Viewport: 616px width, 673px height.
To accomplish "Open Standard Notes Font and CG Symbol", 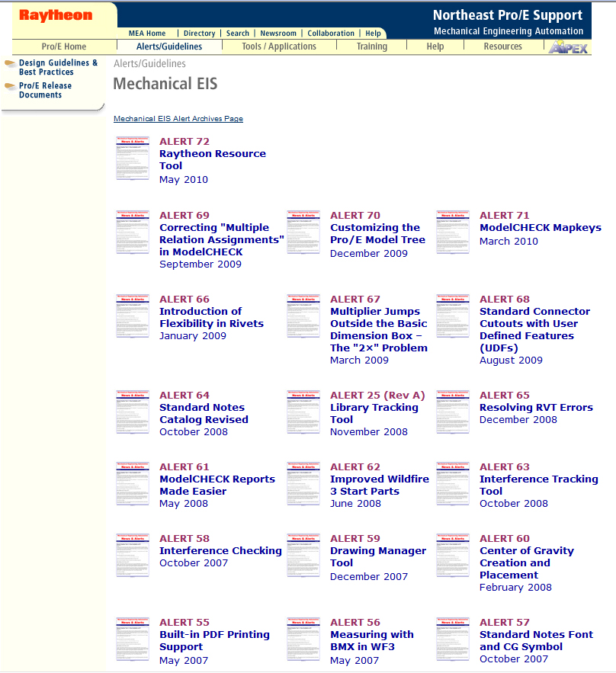I will pos(536,640).
